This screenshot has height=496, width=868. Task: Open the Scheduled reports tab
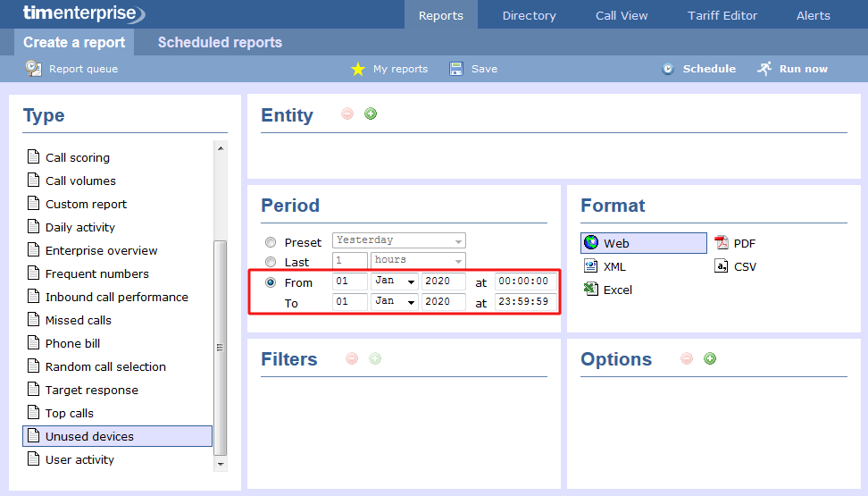click(220, 42)
